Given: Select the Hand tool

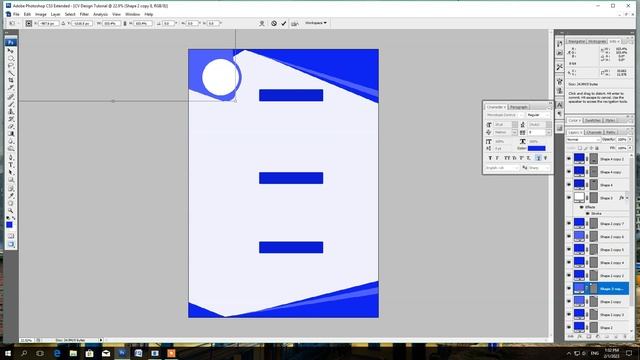Looking at the screenshot, I should tap(11, 203).
